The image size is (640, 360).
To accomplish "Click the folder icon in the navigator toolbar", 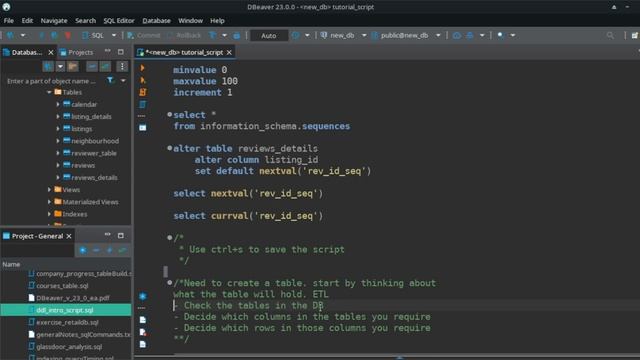I will [73, 66].
